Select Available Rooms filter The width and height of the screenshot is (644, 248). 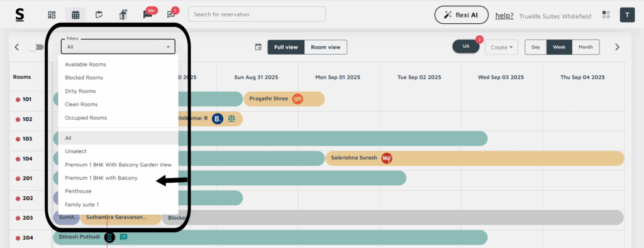(118, 65)
